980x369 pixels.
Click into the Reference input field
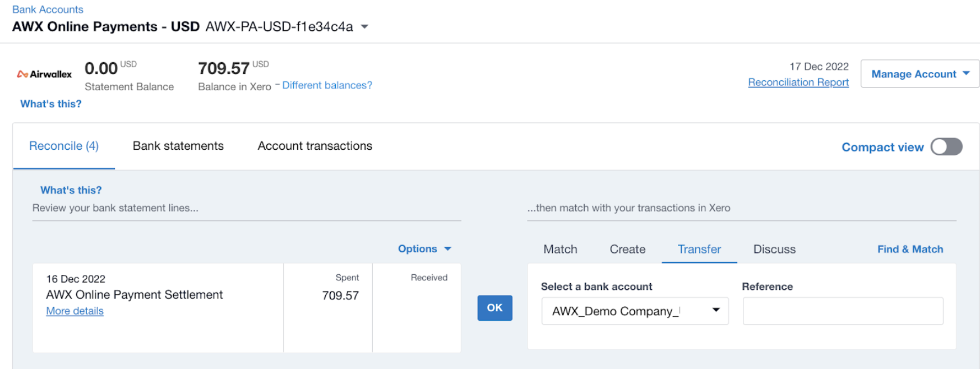[842, 311]
